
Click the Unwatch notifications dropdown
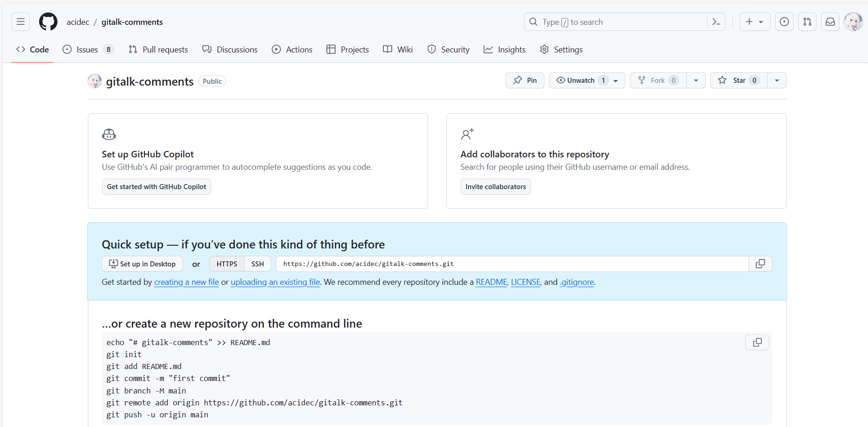pyautogui.click(x=587, y=80)
